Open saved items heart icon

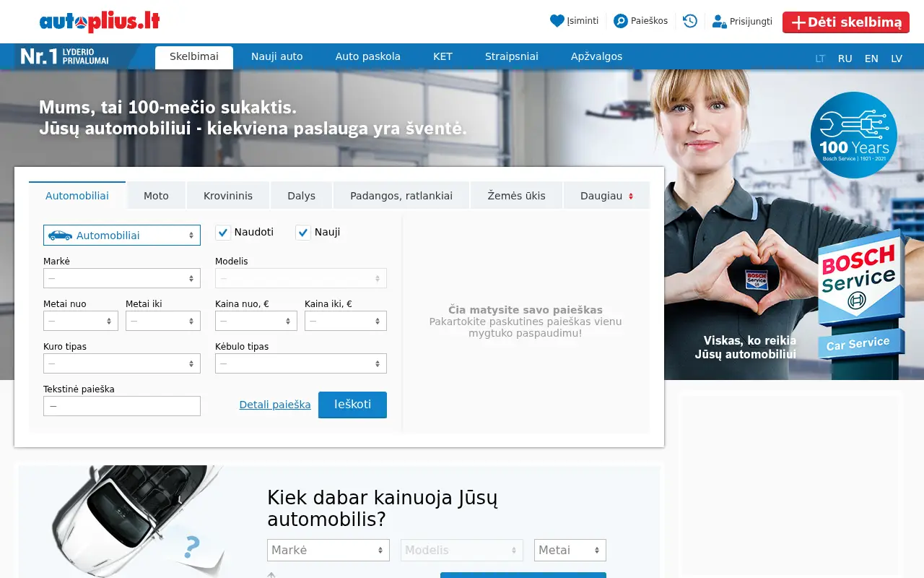557,21
